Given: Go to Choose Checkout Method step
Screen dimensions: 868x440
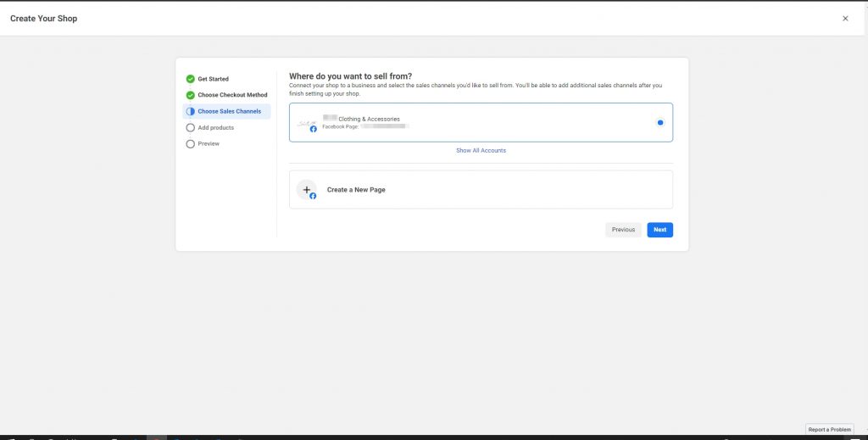Looking at the screenshot, I should (x=232, y=95).
